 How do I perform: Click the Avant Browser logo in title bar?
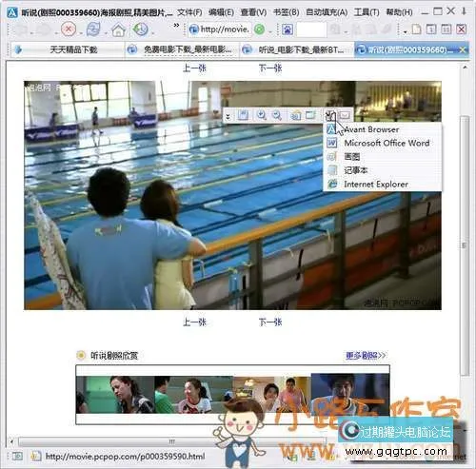point(11,13)
